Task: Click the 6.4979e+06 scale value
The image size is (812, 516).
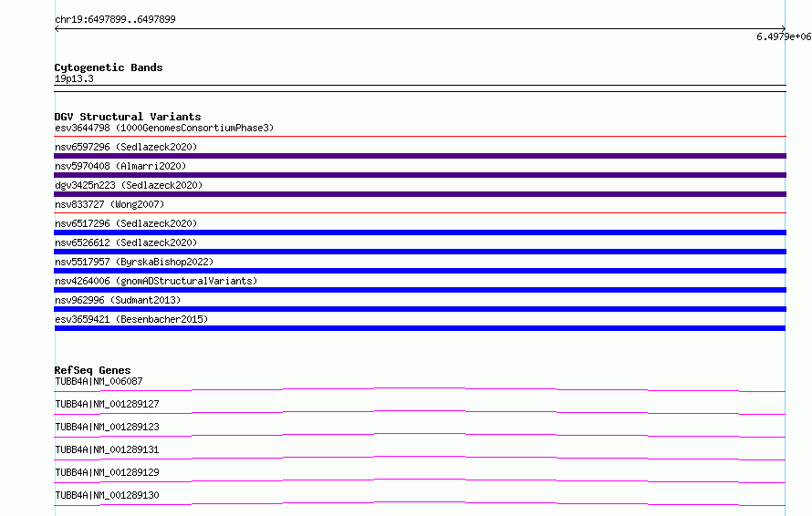Action: click(784, 36)
